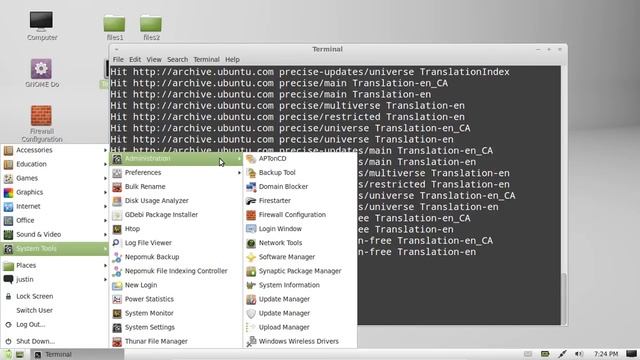Open Power Statistics
The height and width of the screenshot is (360, 640).
[176, 299]
